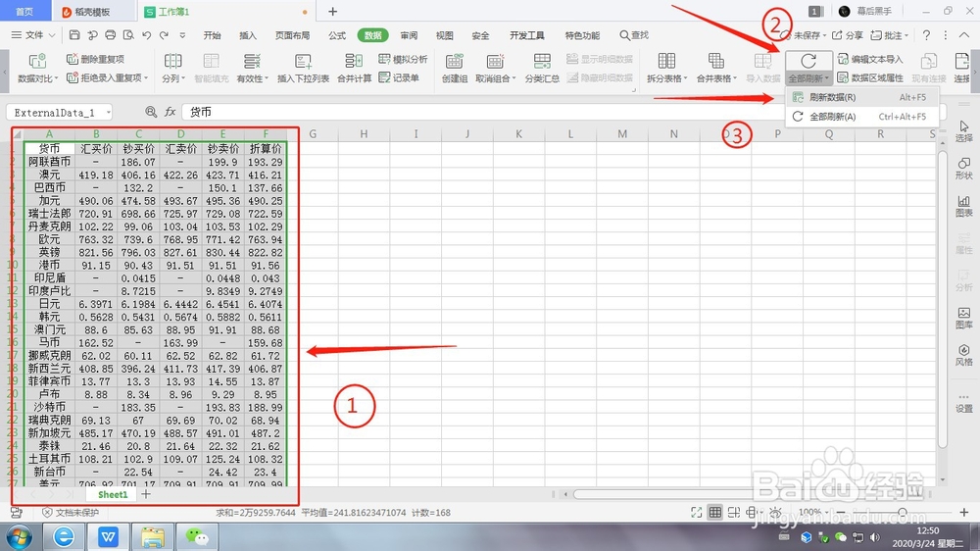Click 批注 comment button

point(890,35)
